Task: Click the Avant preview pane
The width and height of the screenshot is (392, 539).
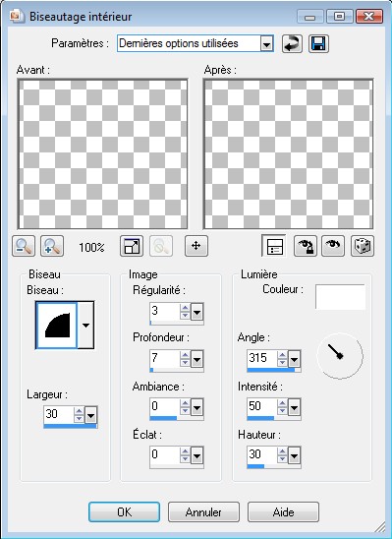Action: click(102, 154)
